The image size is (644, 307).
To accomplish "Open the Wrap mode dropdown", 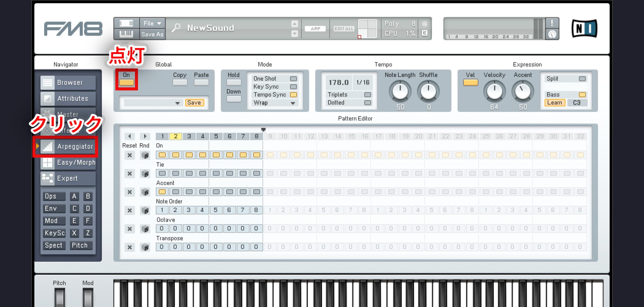I will (274, 103).
